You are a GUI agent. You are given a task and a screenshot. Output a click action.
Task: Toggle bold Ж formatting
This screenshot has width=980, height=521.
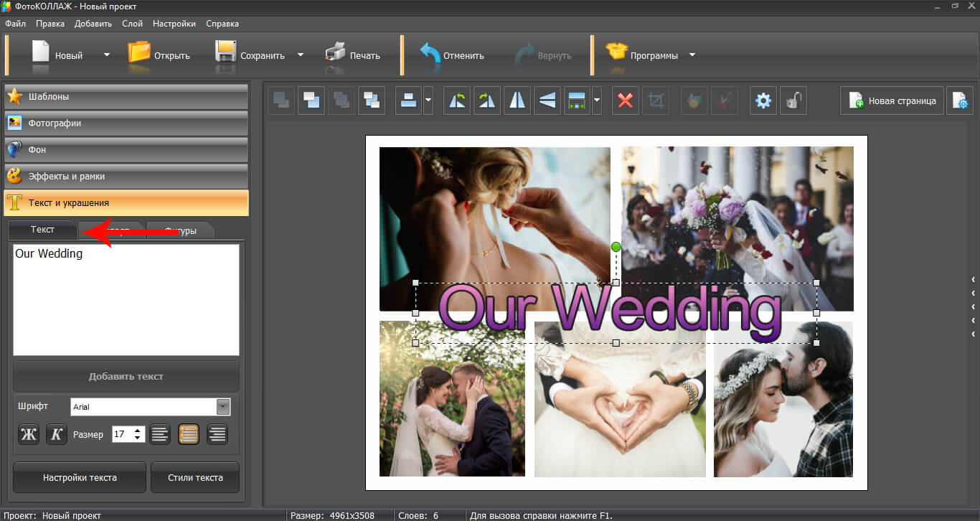point(29,434)
